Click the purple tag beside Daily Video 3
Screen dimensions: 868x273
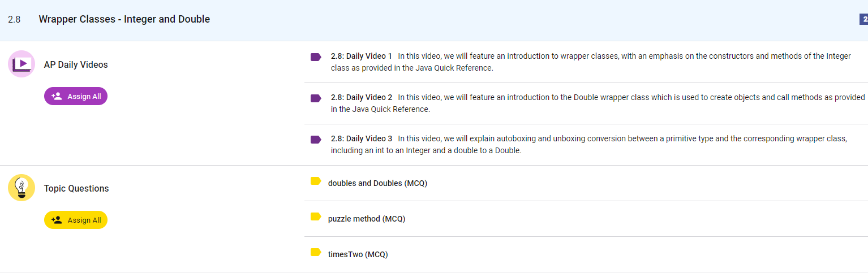pyautogui.click(x=316, y=140)
